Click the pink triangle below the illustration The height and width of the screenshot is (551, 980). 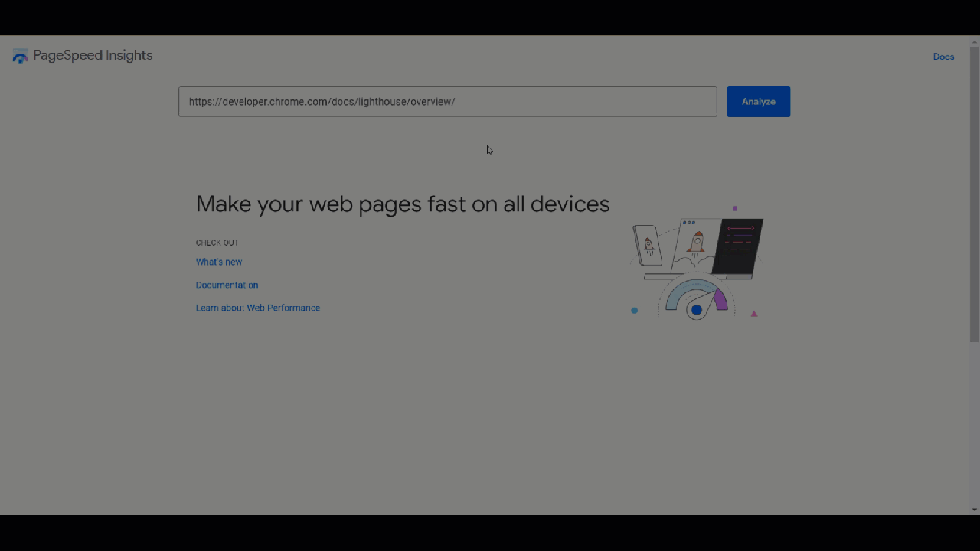click(753, 312)
